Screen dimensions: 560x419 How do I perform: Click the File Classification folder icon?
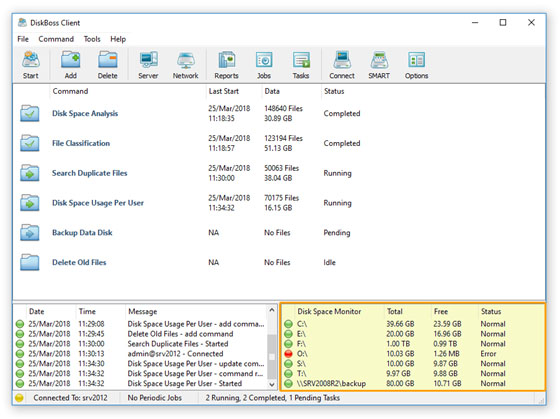(x=30, y=143)
